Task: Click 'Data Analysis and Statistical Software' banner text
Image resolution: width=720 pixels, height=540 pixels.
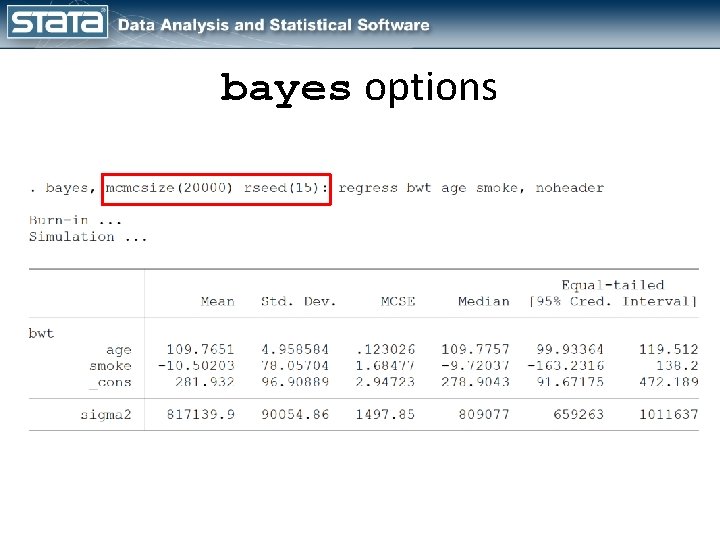Action: 274,25
